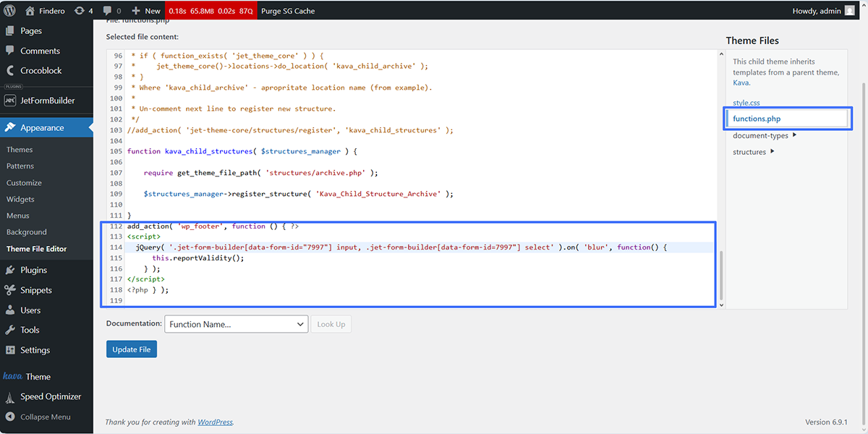
Task: Click the admin avatar icon
Action: click(849, 11)
